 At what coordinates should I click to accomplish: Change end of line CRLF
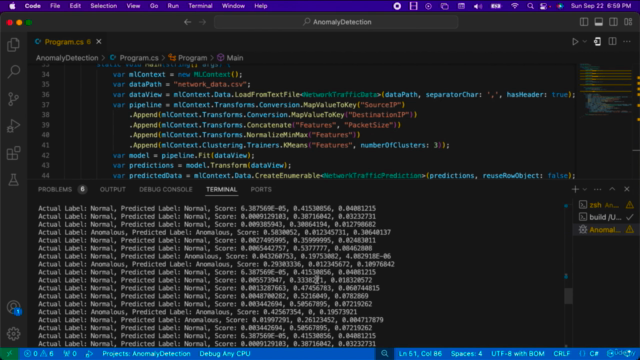(562, 354)
